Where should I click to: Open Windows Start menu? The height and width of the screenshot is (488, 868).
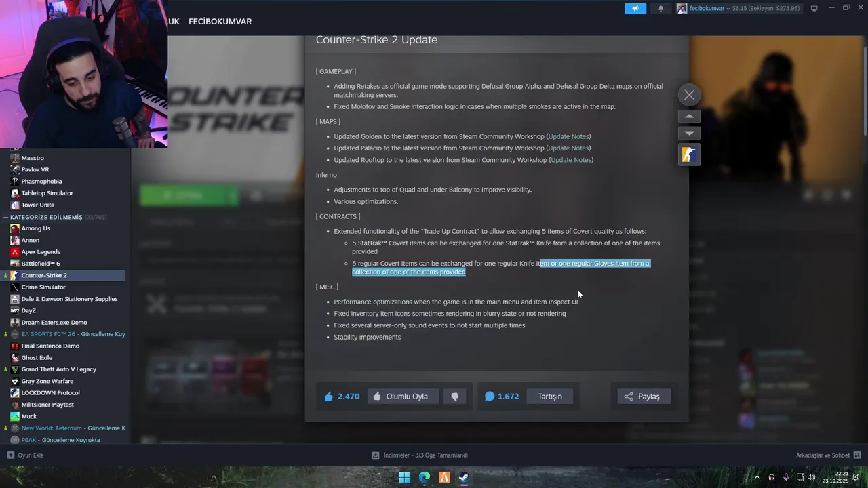404,477
